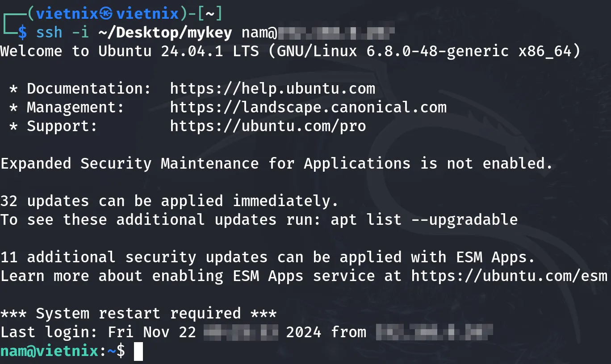The height and width of the screenshot is (364, 611).
Task: Click the dollar sign on the ssh line
Action: [x=22, y=33]
